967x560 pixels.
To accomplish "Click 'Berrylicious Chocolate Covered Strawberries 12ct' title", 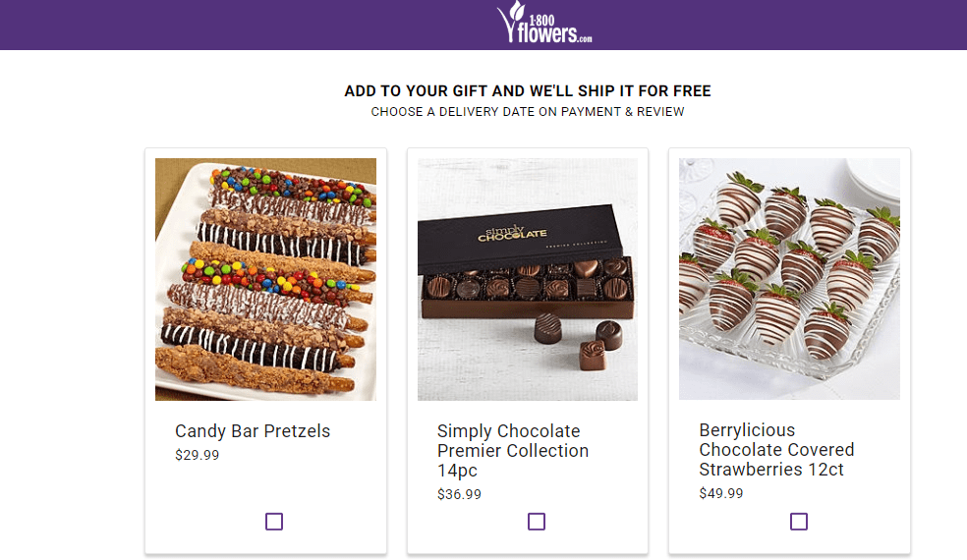I will coord(776,450).
